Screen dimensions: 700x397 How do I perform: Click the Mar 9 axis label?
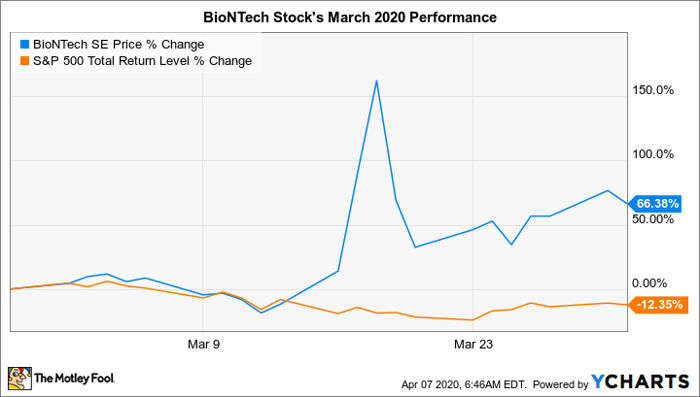pyautogui.click(x=204, y=344)
